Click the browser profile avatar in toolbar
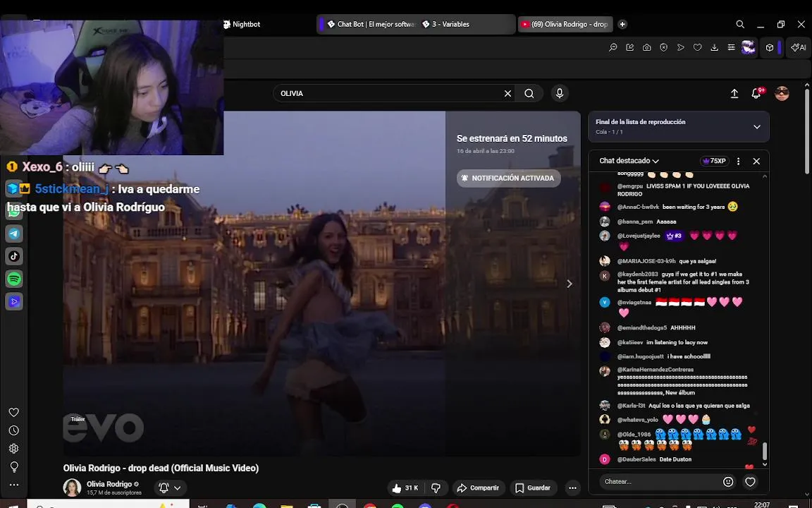This screenshot has width=812, height=508. pos(749,47)
